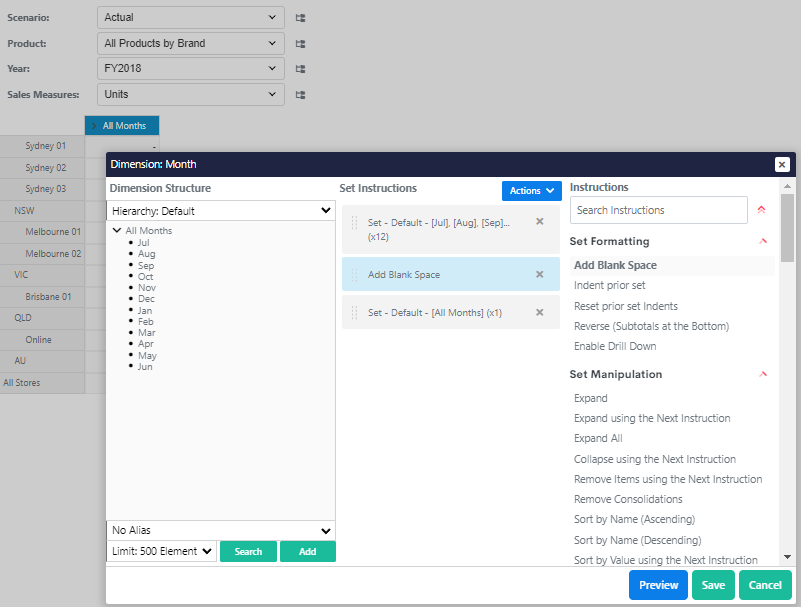Choose Sort by Name (Ascending) instruction
Screen dimensions: 801x607
(634, 519)
